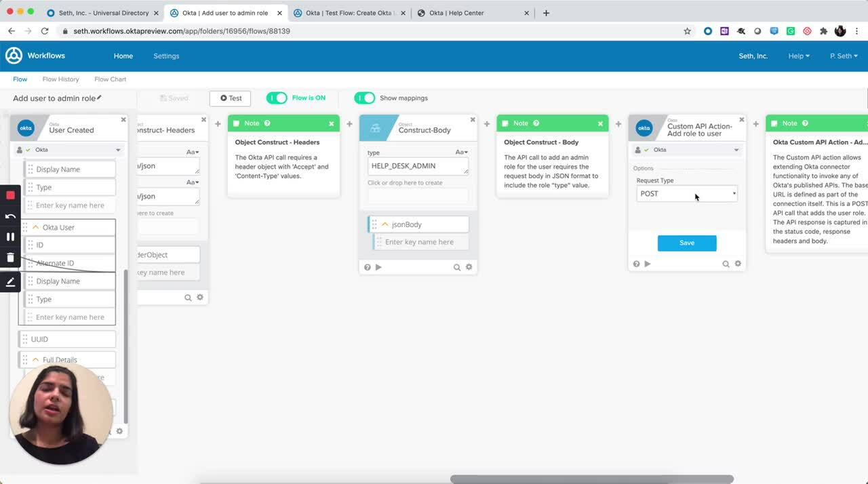Click Seth, Inc. organization link
The width and height of the screenshot is (868, 484).
click(753, 56)
